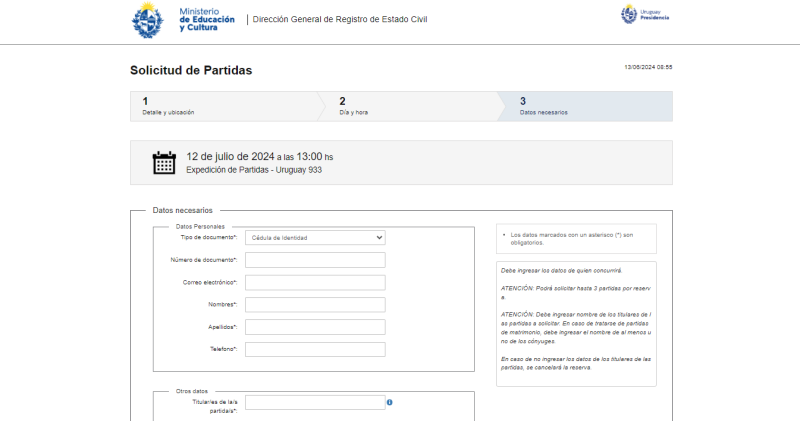Viewport: 800px width, 421px height.
Task: Select the Apellidos input field
Action: [315, 327]
